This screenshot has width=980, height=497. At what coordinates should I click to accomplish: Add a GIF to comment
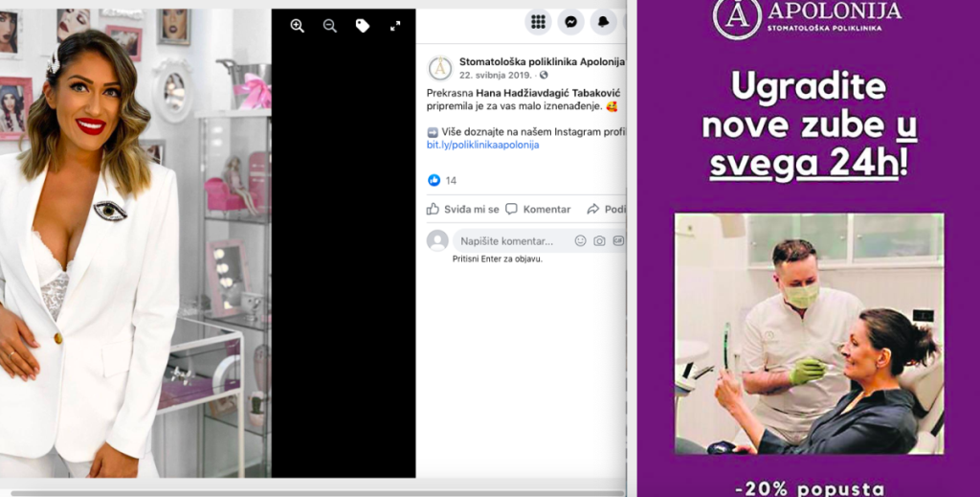point(618,240)
